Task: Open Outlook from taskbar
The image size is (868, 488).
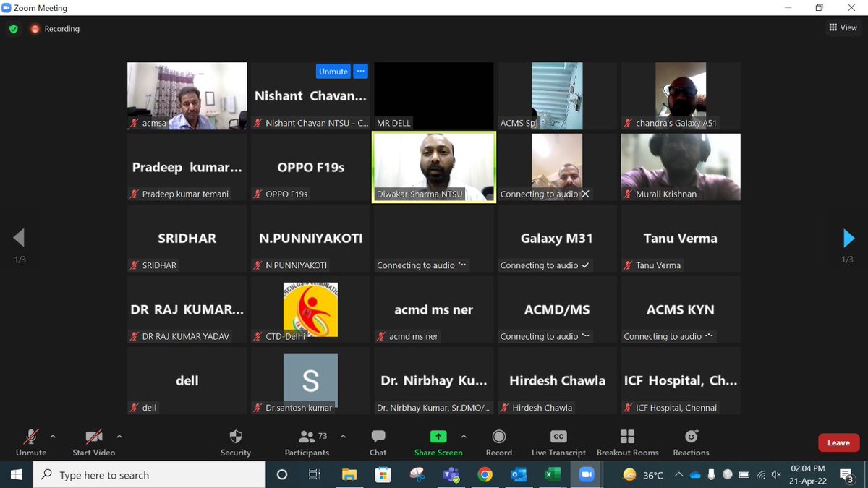Action: [x=519, y=475]
